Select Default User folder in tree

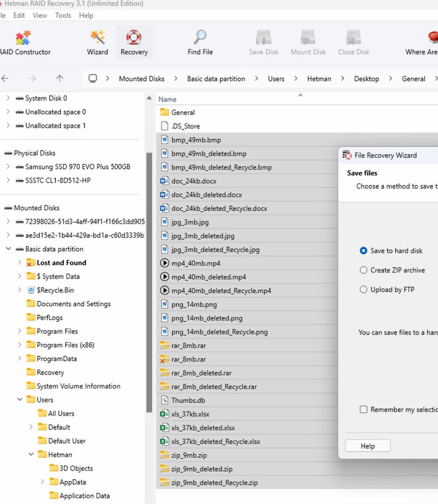[x=62, y=441]
